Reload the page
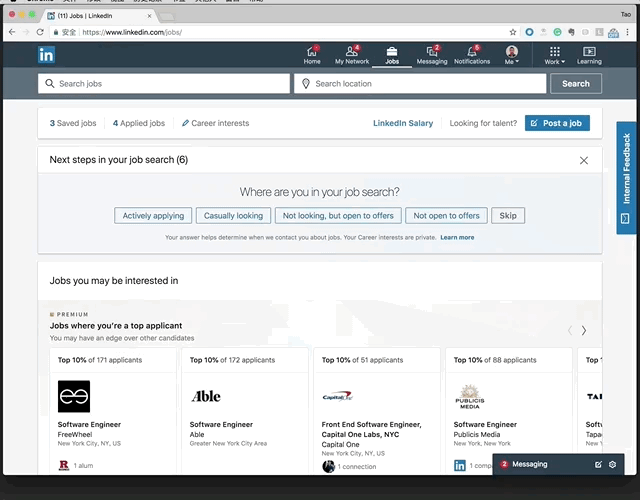This screenshot has height=500, width=640. (x=40, y=32)
